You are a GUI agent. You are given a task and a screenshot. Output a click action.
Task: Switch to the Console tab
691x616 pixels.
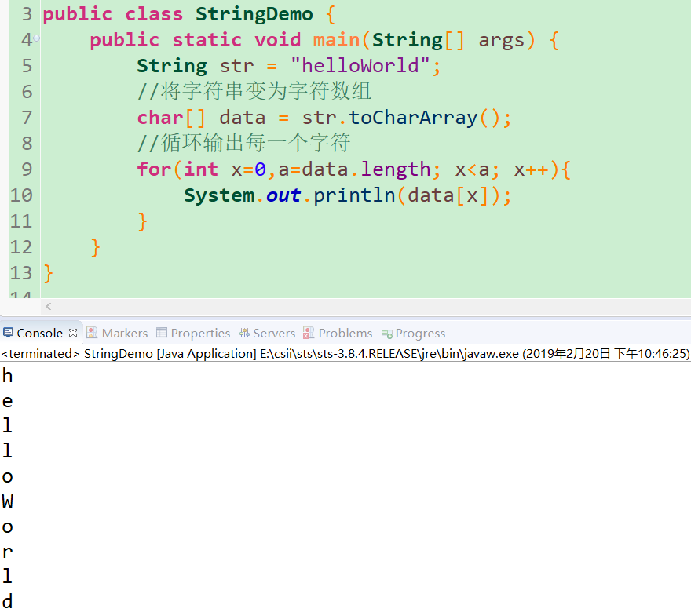40,334
